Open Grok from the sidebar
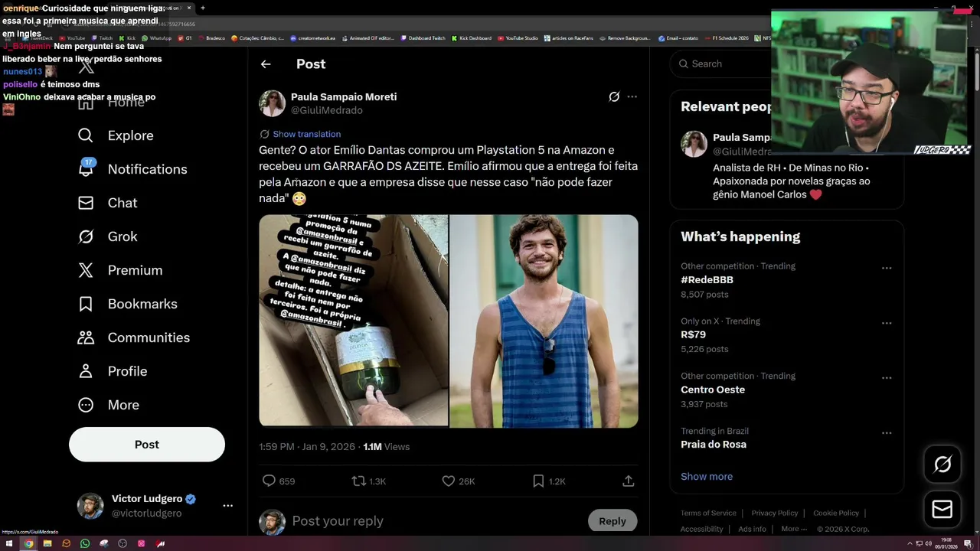980x551 pixels. tap(107, 236)
